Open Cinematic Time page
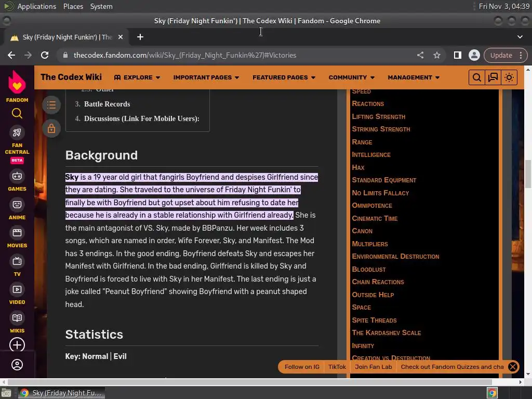This screenshot has height=399, width=532. coord(375,219)
